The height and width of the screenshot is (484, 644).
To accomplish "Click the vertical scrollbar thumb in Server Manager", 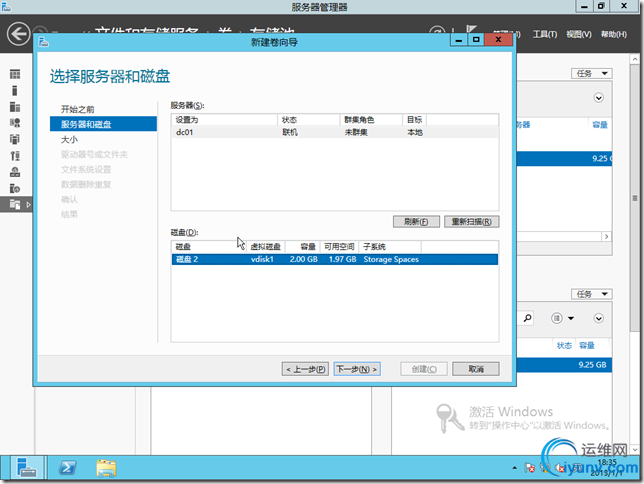I will tap(635, 197).
